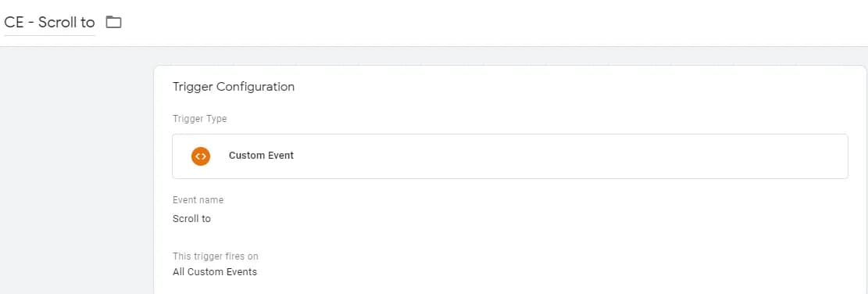Click blank space in the top header bar

pos(498,22)
